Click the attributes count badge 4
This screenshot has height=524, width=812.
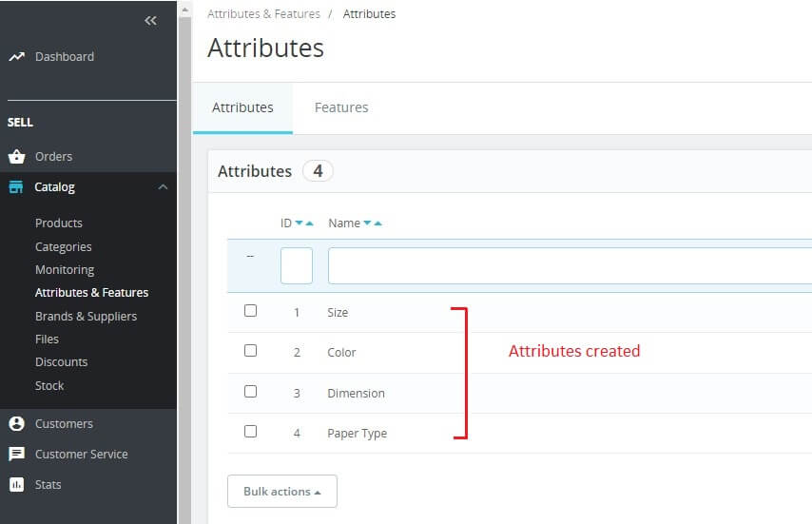318,171
